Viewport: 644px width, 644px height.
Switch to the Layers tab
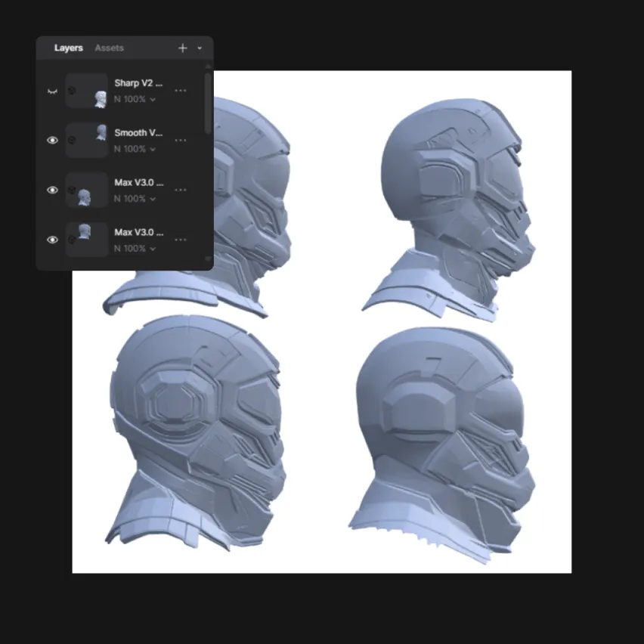[68, 48]
